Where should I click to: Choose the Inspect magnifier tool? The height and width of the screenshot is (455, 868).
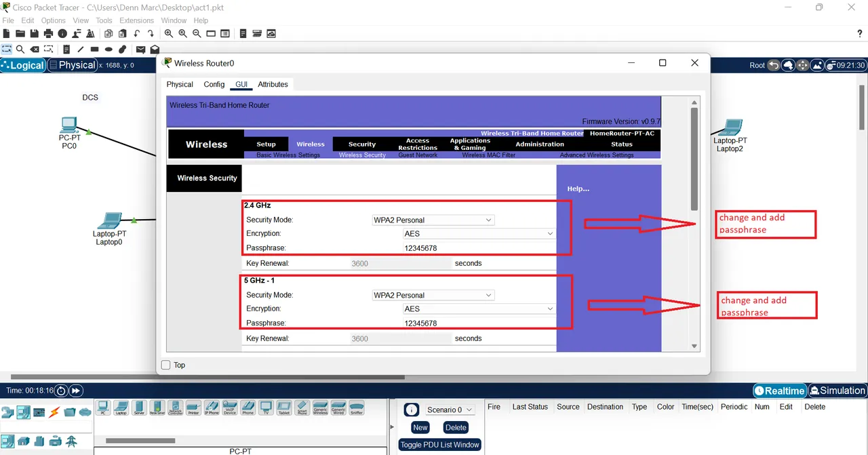(x=20, y=50)
